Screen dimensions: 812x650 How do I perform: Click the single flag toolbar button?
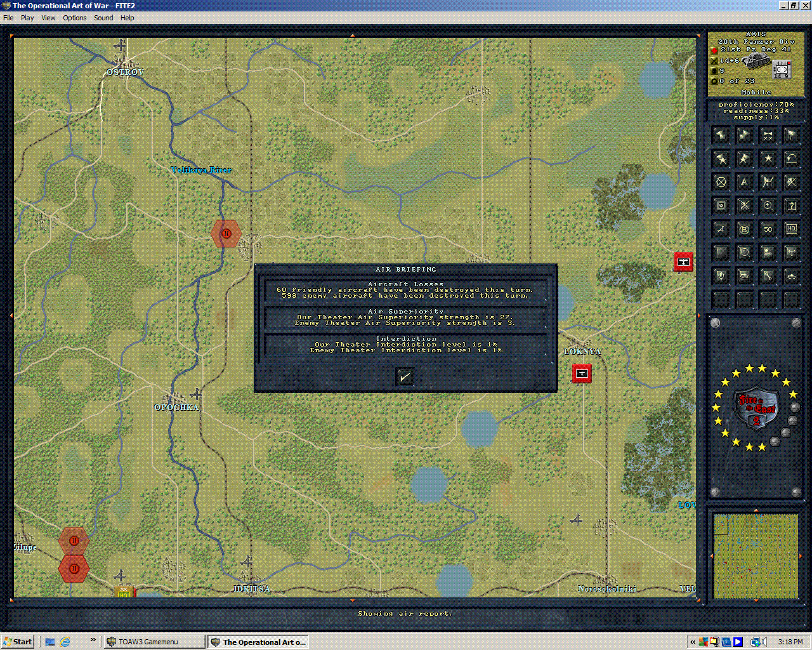click(792, 135)
